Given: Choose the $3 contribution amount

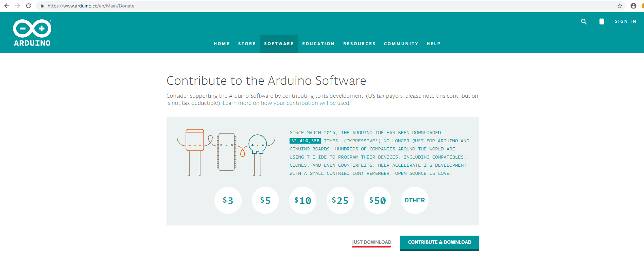Looking at the screenshot, I should click(x=228, y=200).
